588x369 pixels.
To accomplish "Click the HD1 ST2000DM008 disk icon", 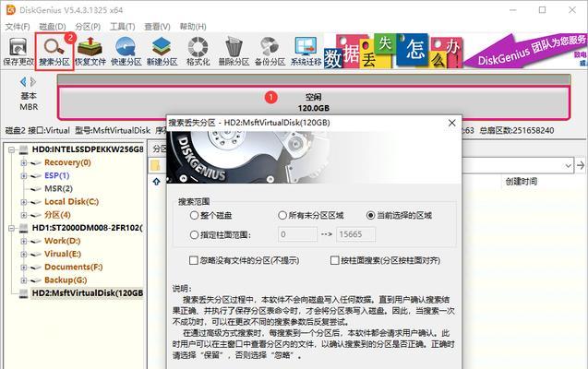I will tap(24, 228).
